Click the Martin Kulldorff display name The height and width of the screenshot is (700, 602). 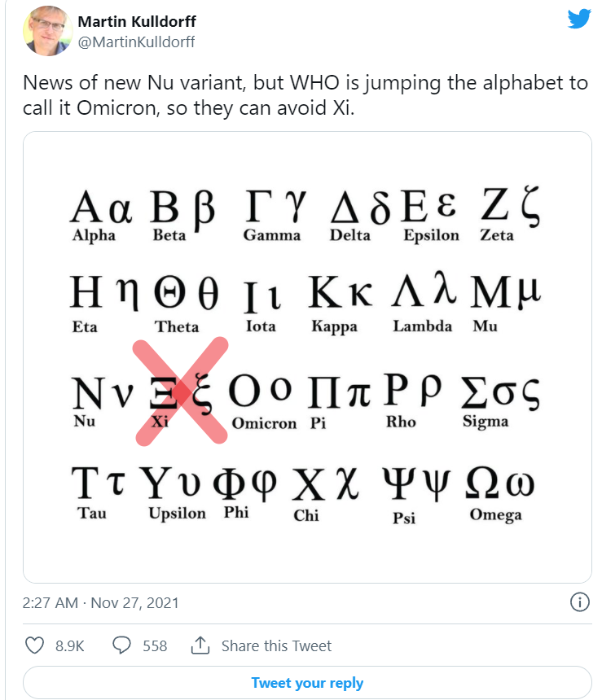tap(137, 21)
